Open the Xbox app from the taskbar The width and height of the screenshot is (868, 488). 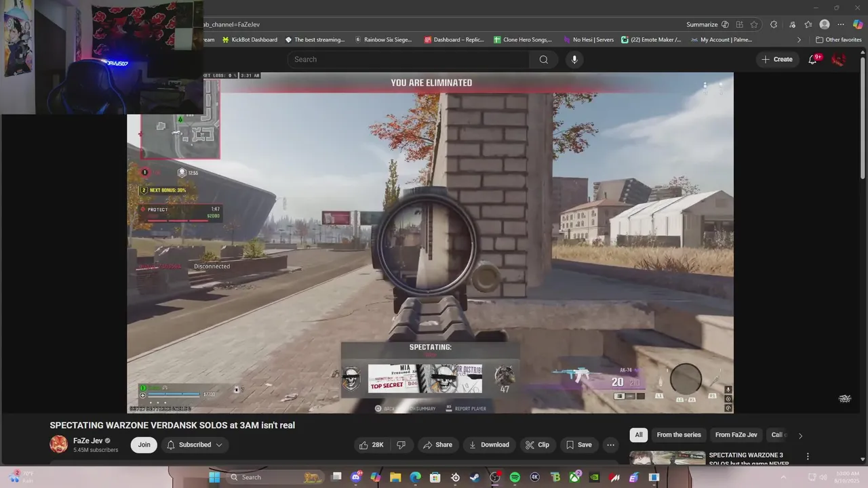pos(574,477)
